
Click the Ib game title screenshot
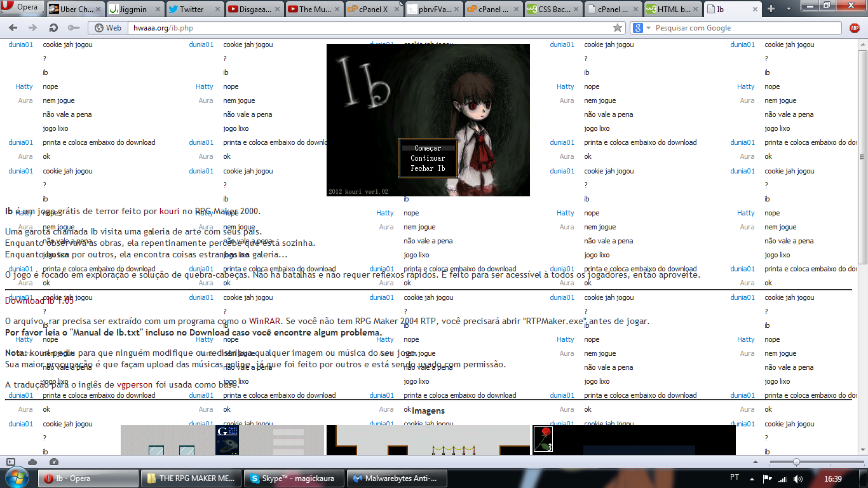[x=428, y=120]
